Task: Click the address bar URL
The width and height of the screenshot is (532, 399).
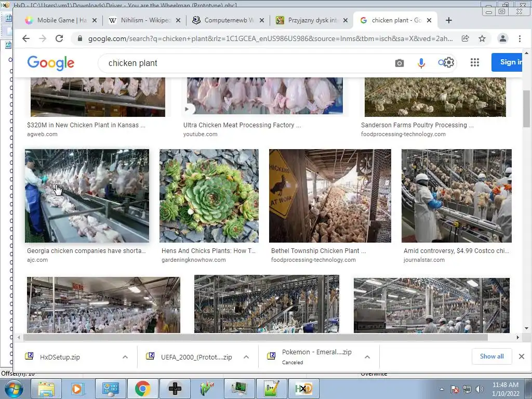Action: click(270, 38)
